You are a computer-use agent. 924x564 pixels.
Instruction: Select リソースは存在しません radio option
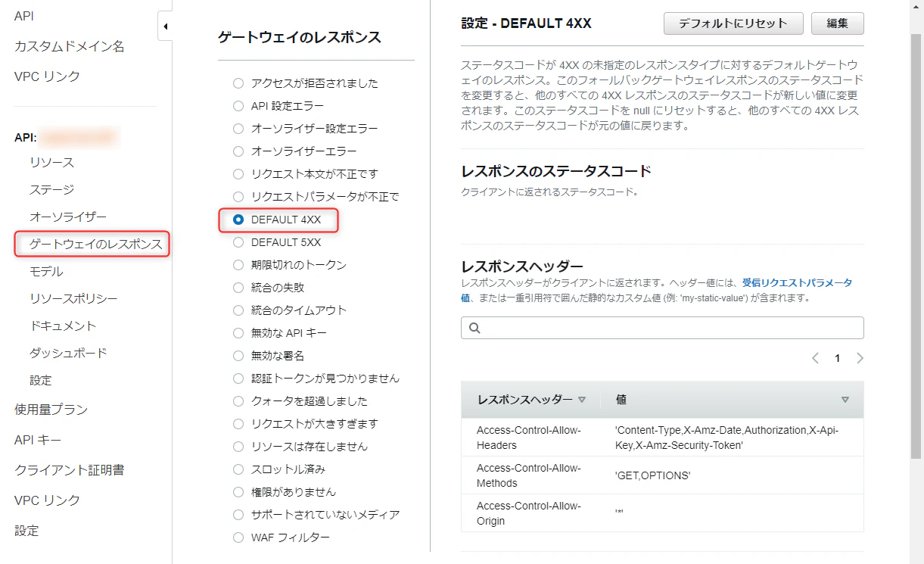point(238,447)
